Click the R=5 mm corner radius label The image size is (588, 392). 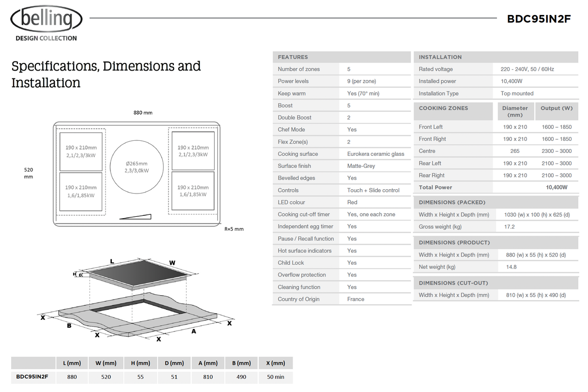(x=234, y=229)
